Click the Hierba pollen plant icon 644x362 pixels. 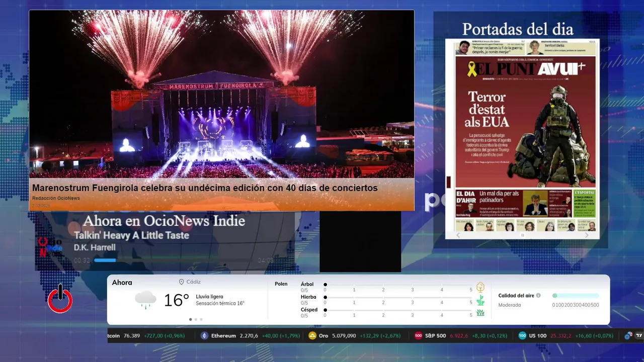pyautogui.click(x=480, y=300)
